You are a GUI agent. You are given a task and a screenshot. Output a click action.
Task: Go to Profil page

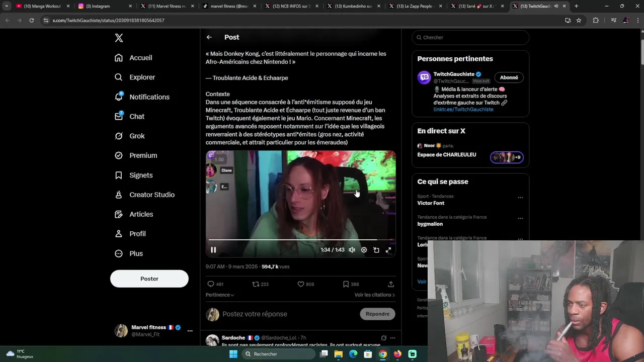(x=130, y=234)
